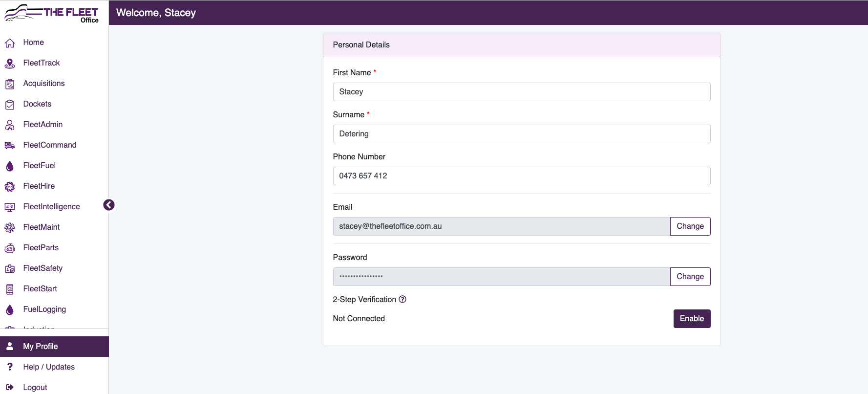Click the "Personal Details" heading
This screenshot has width=868, height=394.
click(361, 45)
